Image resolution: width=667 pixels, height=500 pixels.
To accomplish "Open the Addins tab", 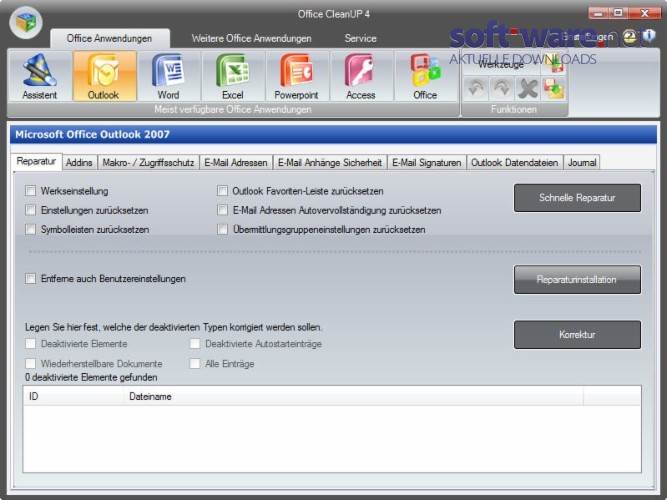I will click(x=79, y=163).
